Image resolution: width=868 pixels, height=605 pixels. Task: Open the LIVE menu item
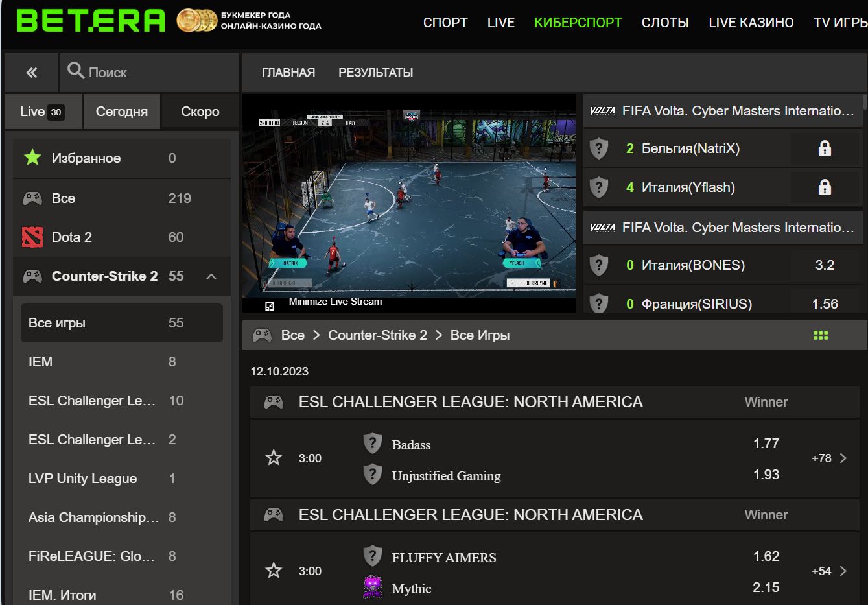pyautogui.click(x=501, y=23)
